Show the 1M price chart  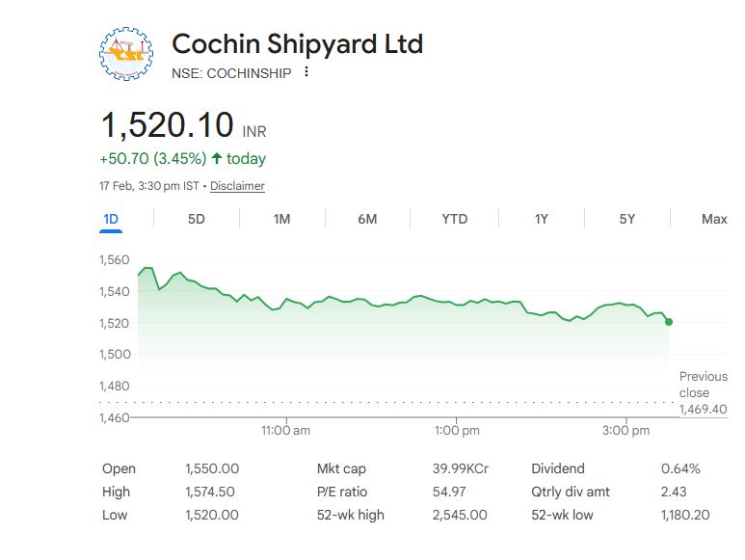point(281,219)
